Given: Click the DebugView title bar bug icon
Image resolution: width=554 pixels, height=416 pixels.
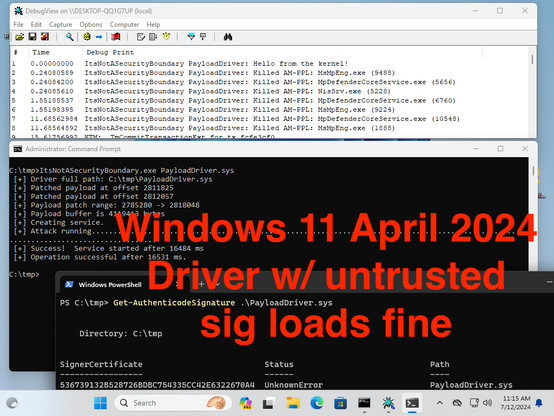Looking at the screenshot, I should pos(18,11).
